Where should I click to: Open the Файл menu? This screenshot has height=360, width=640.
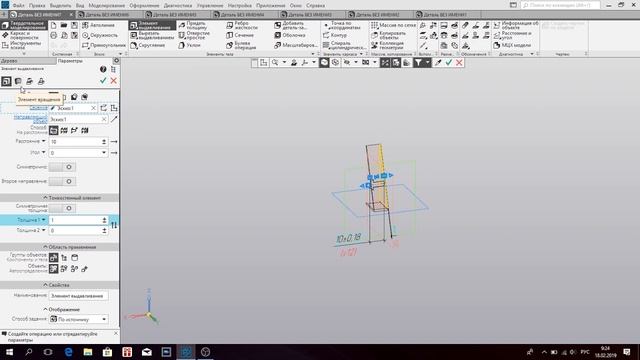click(x=18, y=6)
